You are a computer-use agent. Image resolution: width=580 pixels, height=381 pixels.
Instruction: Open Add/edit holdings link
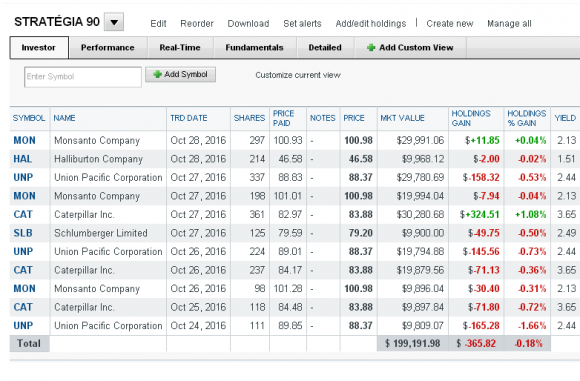click(371, 24)
